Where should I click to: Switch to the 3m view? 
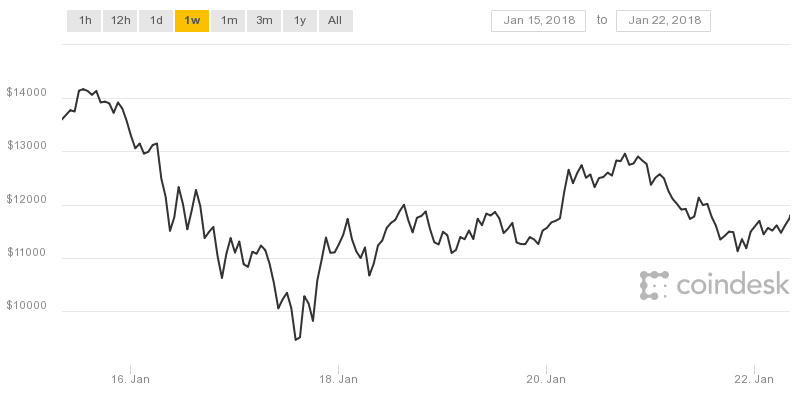[264, 20]
